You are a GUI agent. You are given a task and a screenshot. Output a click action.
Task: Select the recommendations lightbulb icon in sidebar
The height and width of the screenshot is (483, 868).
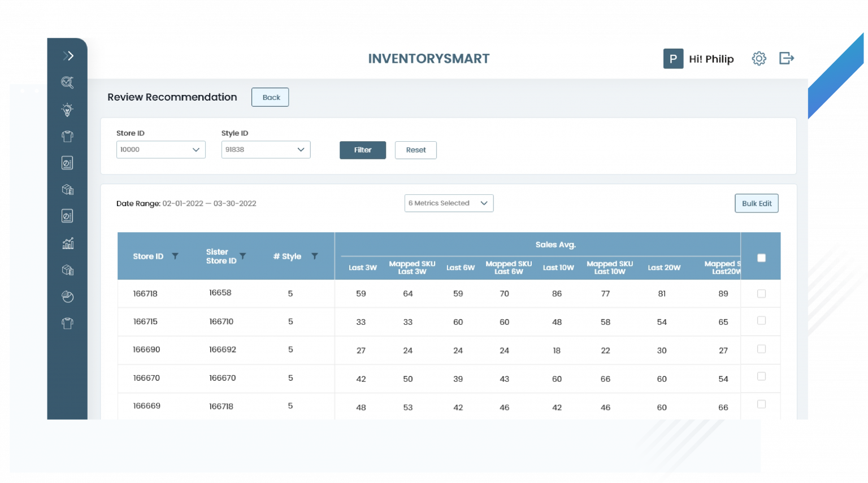point(67,110)
